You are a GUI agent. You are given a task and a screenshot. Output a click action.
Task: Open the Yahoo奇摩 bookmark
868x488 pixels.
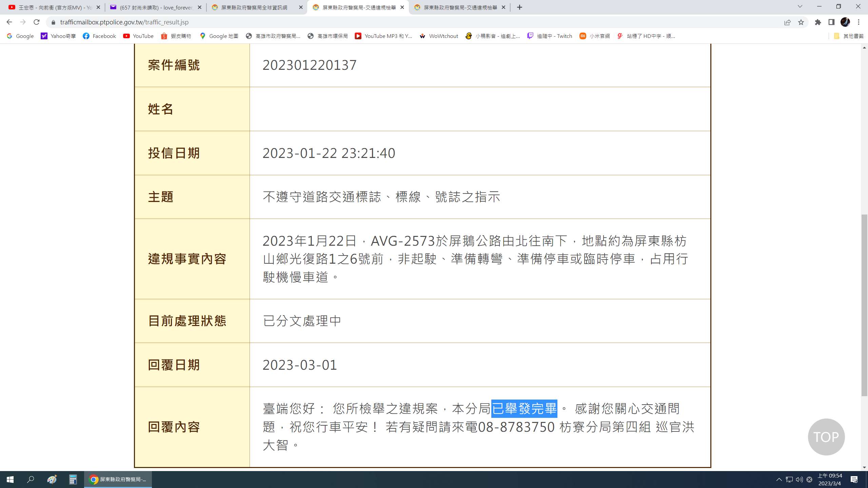58,36
